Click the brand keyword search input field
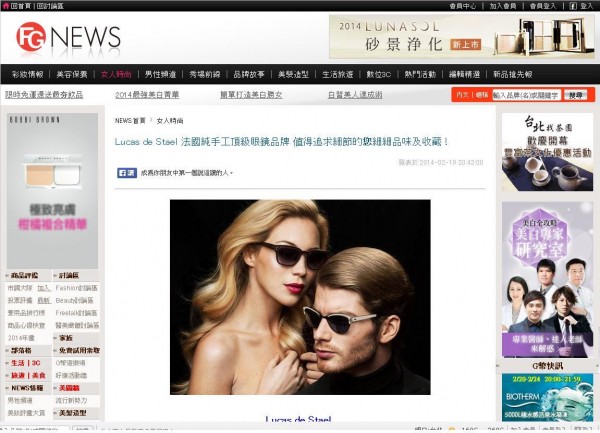Screen dimensions: 600x433 pyautogui.click(x=527, y=95)
